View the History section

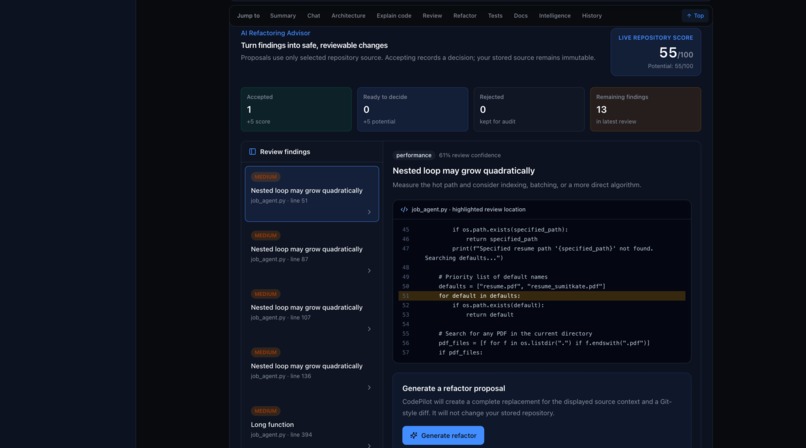pos(592,16)
